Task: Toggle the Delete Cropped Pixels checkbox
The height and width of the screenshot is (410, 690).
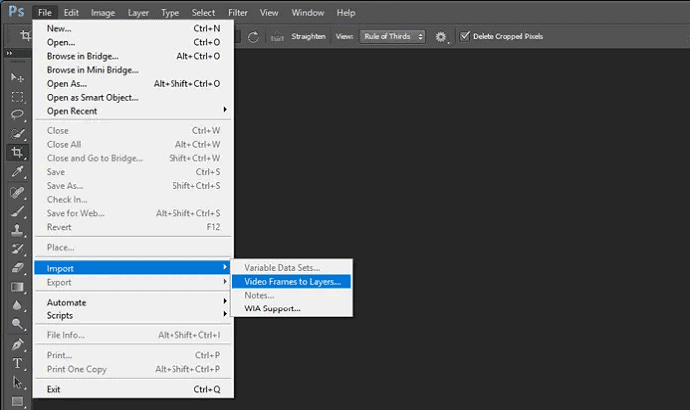Action: click(465, 36)
